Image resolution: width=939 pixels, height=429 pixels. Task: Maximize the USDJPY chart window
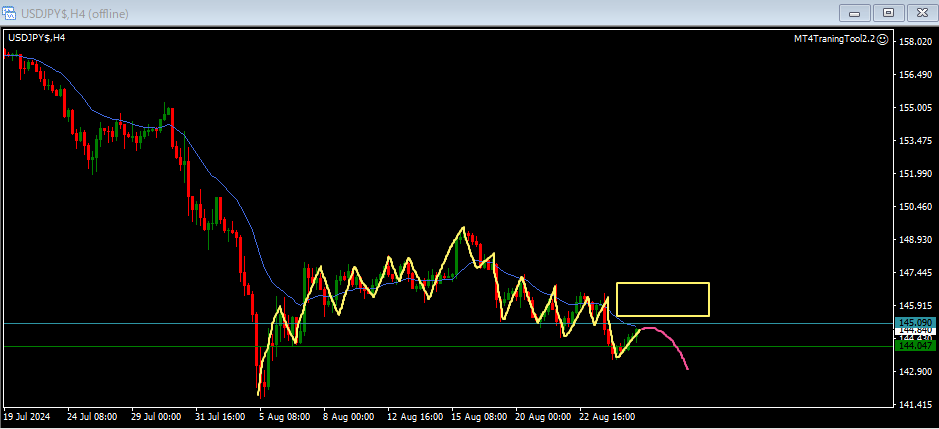(x=886, y=12)
